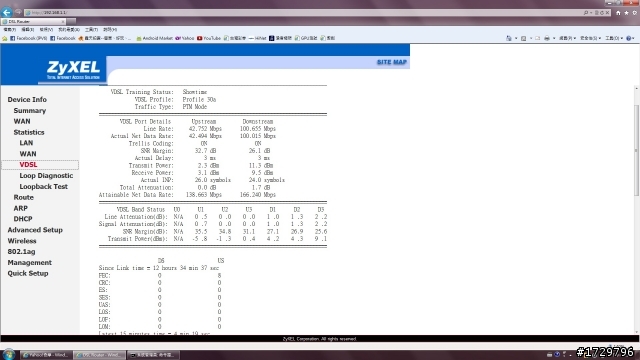Expand the Print icon dropdown arrow
Screen dimensions: 640x360
coord(554,38)
